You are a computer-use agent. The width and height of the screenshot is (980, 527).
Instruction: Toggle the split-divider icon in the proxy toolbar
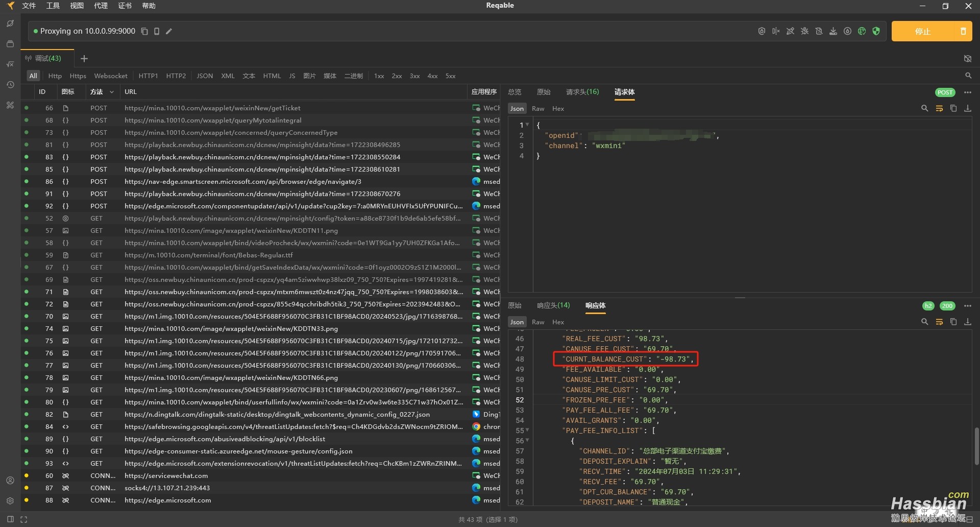776,31
